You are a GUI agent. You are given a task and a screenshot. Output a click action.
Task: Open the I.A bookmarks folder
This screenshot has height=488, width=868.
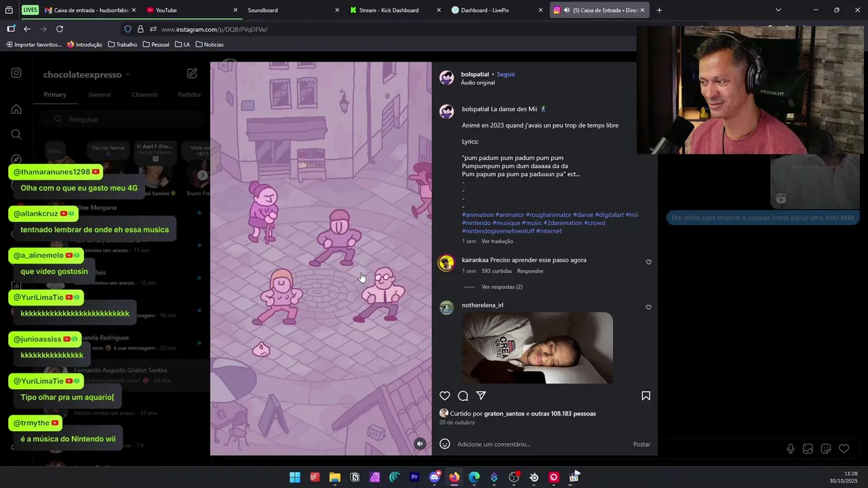(x=182, y=45)
